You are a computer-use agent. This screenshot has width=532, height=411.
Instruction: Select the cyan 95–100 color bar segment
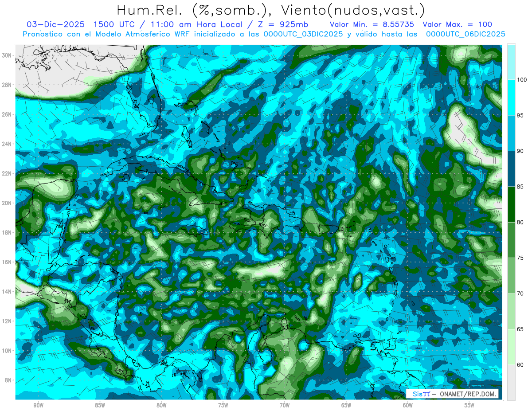click(511, 98)
